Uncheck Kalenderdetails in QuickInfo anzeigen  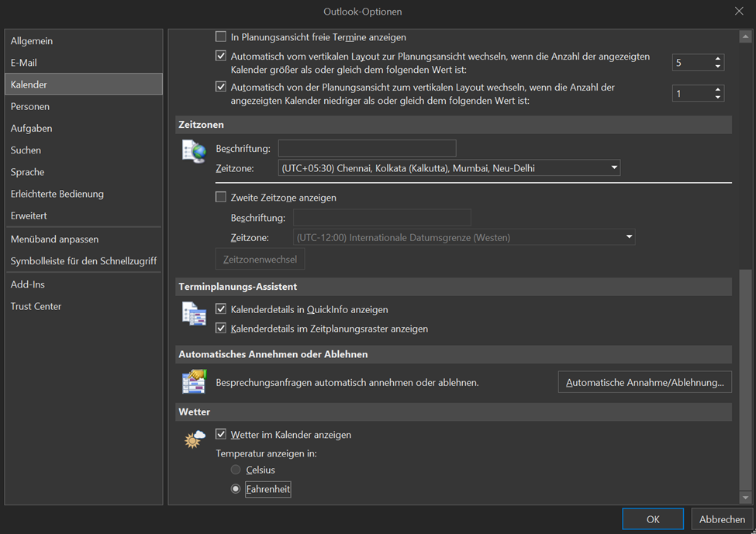pyautogui.click(x=221, y=309)
